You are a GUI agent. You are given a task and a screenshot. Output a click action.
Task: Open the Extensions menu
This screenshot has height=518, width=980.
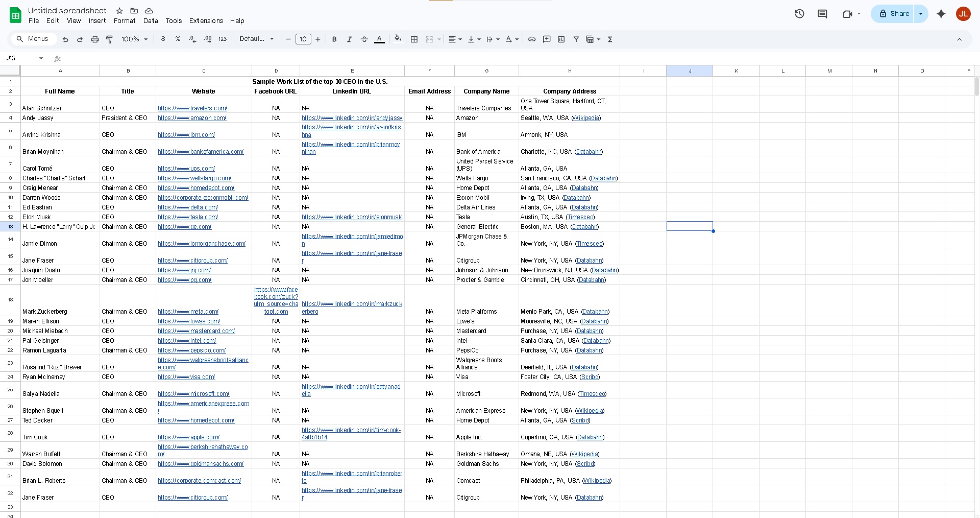[206, 21]
